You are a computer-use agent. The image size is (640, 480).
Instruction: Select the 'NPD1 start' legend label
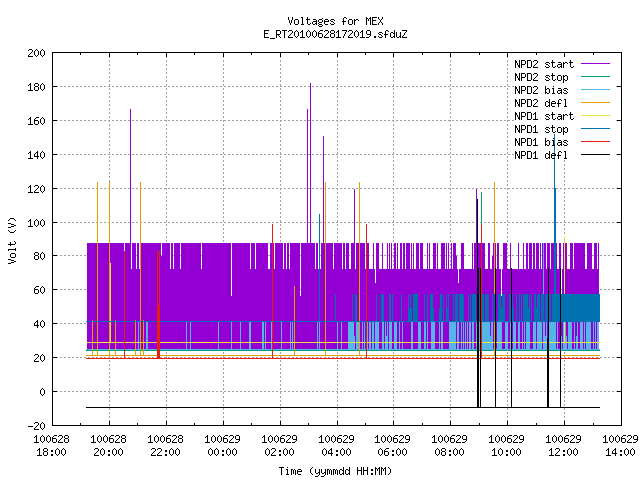[x=544, y=116]
